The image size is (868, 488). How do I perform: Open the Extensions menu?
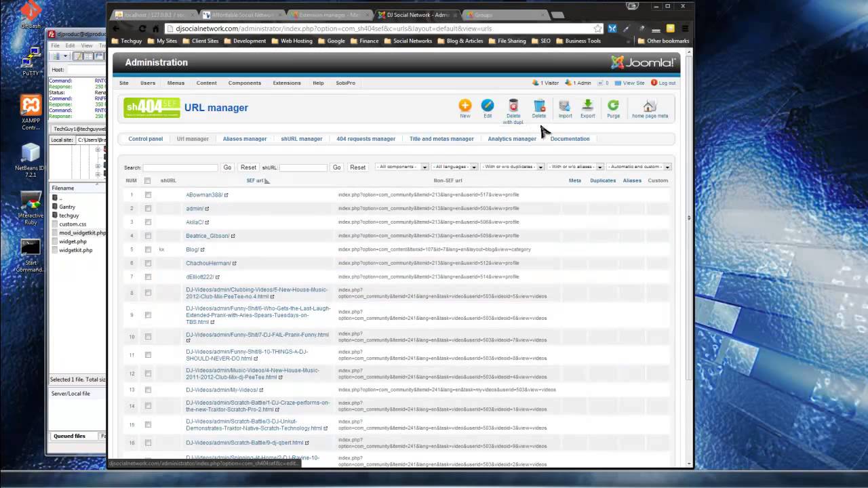click(287, 83)
